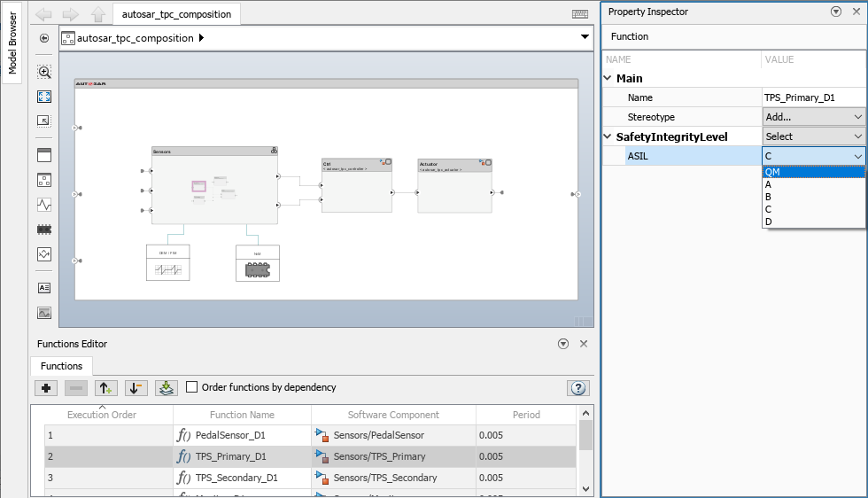The width and height of the screenshot is (868, 498).
Task: Collapse SafetyIntegrityLevel section
Action: (608, 136)
